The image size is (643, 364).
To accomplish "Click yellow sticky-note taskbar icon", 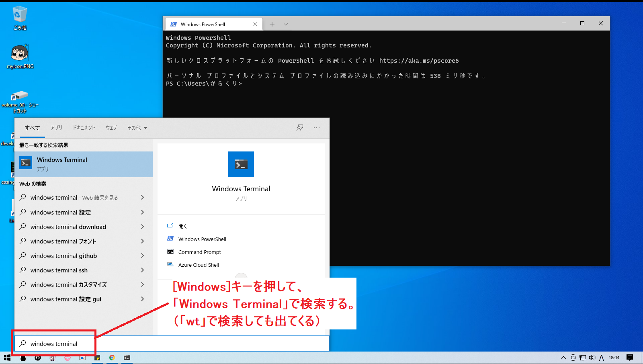I will coord(97,358).
